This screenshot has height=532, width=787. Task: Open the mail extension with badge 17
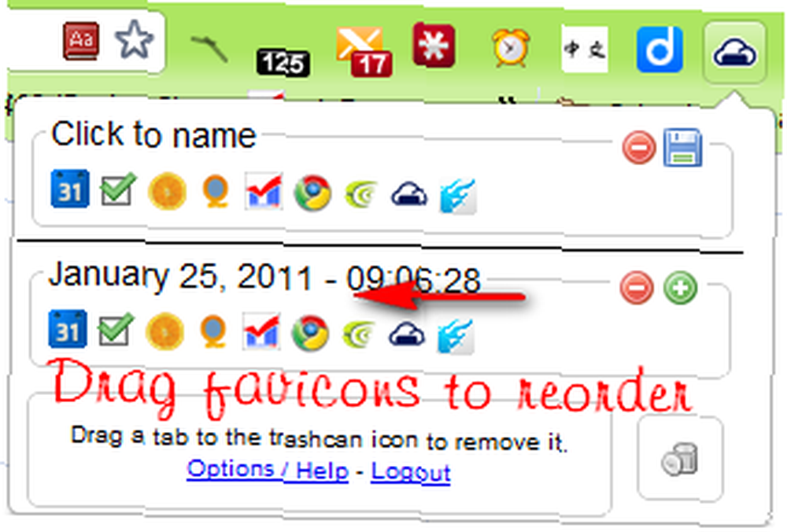click(x=364, y=52)
